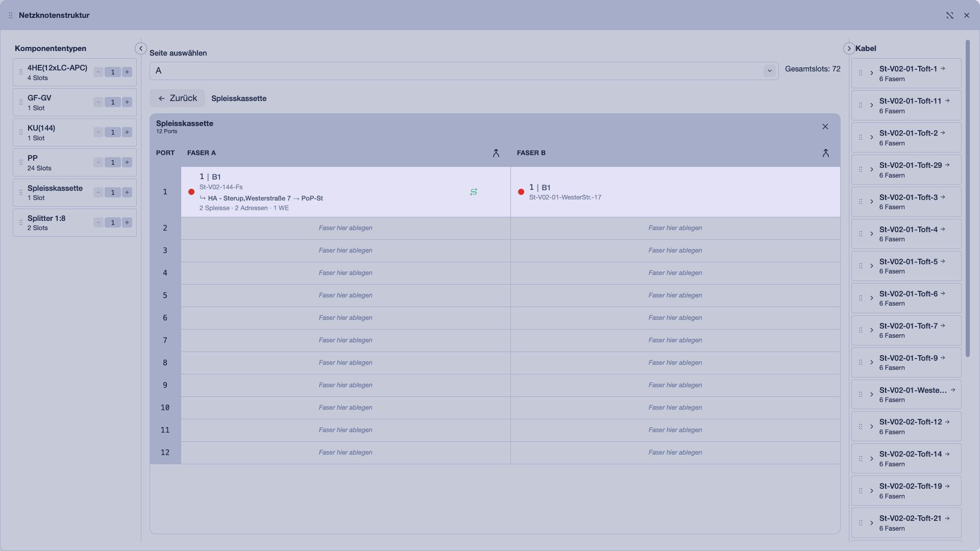Screen dimensions: 980x551
Task: Click the Spleisskassette breadcrumb label
Action: tap(239, 98)
